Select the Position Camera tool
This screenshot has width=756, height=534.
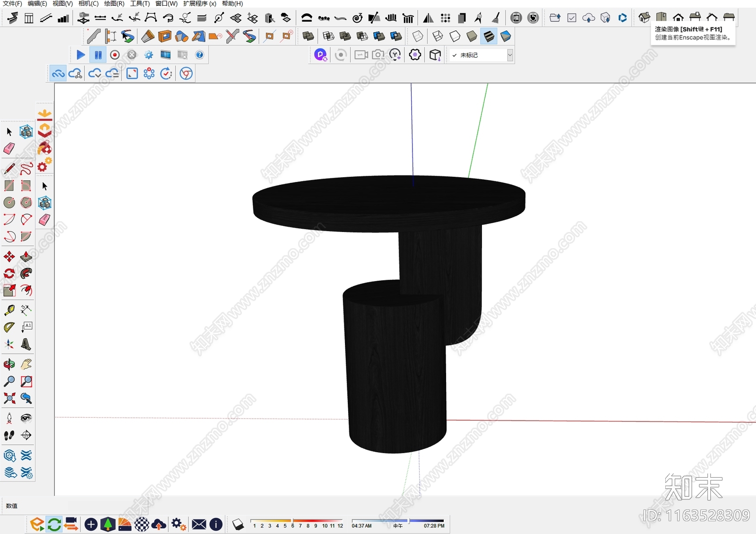[9, 418]
